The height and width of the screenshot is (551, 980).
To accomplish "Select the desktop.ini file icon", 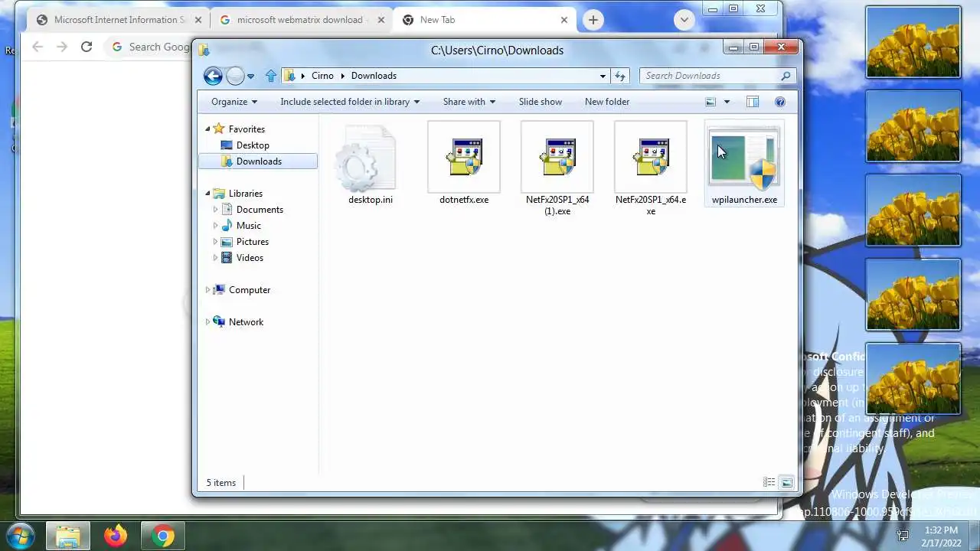I will coord(371,158).
